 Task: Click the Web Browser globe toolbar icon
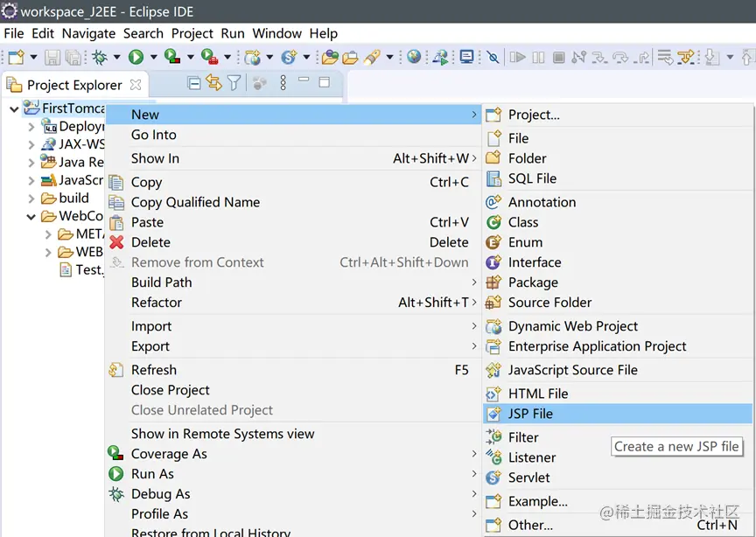click(x=414, y=56)
